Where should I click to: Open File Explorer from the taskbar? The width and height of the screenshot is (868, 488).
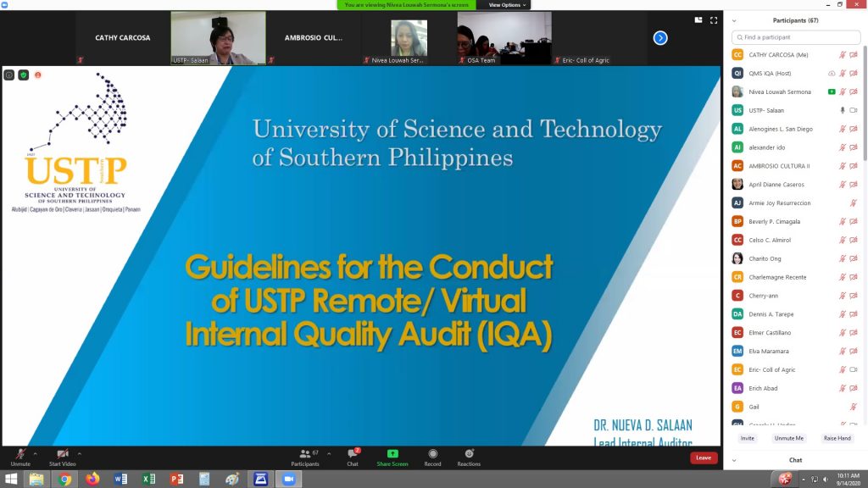(x=36, y=480)
